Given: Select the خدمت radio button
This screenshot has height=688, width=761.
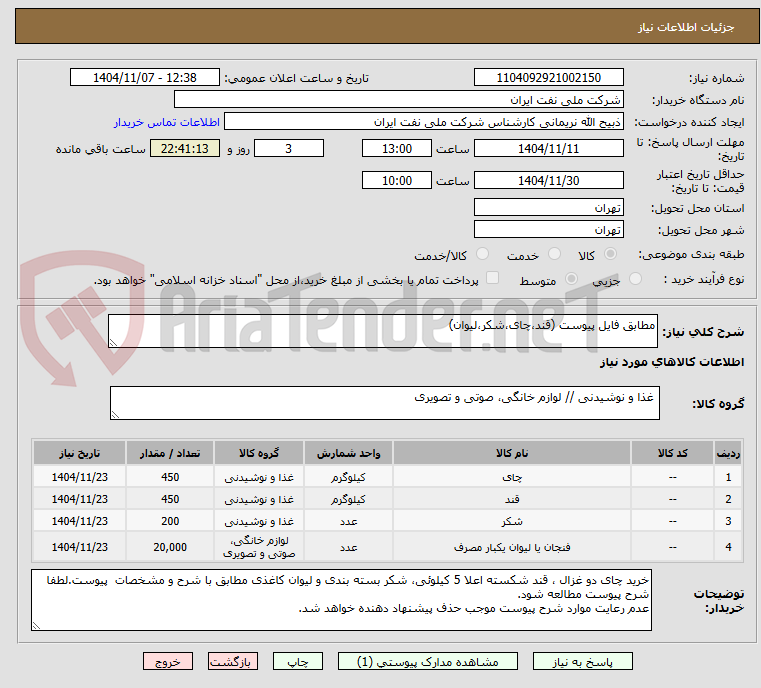Looking at the screenshot, I should (554, 254).
